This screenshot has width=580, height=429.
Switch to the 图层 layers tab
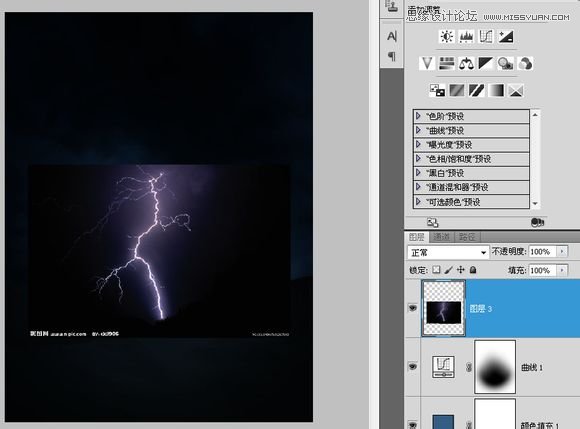click(x=417, y=237)
